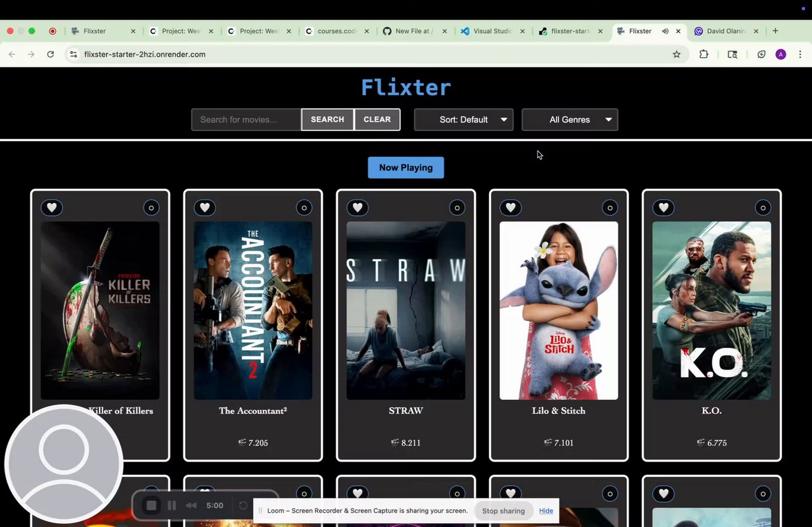Click the SEARCH button
This screenshot has height=527, width=812.
pyautogui.click(x=327, y=119)
